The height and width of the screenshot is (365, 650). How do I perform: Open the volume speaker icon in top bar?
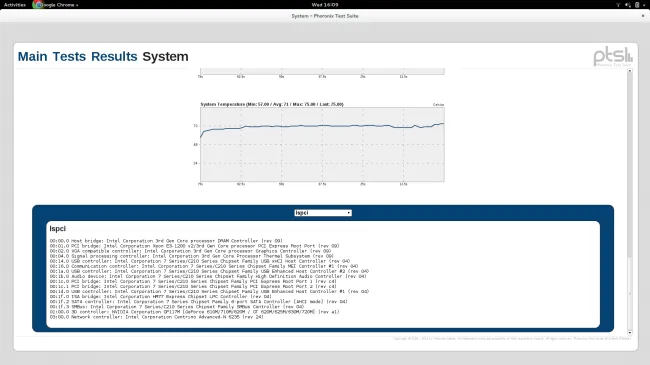pos(628,5)
